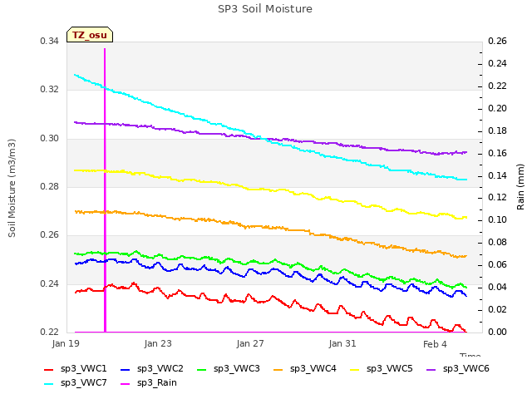The height and width of the screenshot is (399, 532).
Task: Click the Feb 4 x-axis tick label
Action: (x=435, y=344)
